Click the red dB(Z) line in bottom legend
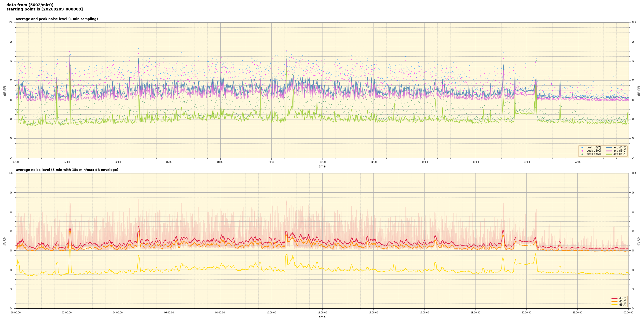Viewport: 644px width, 322px height. click(614, 298)
